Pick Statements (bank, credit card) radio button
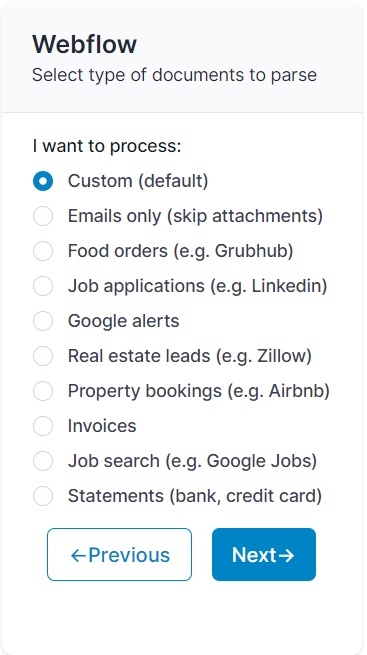The image size is (367, 655). 43,496
